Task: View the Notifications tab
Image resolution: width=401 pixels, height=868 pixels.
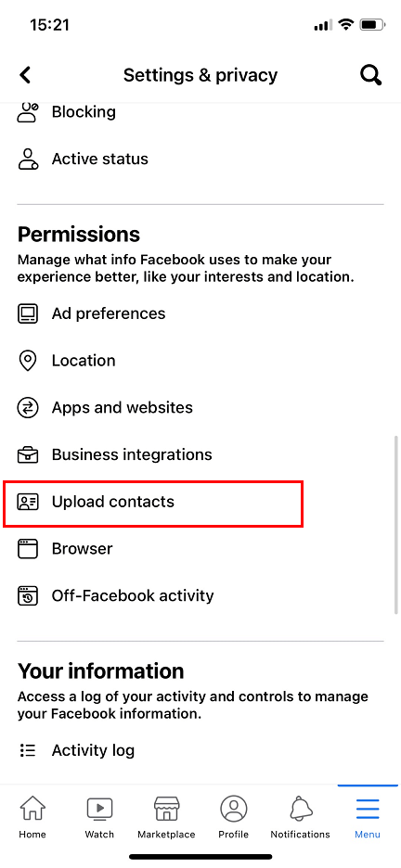Action: (x=300, y=817)
